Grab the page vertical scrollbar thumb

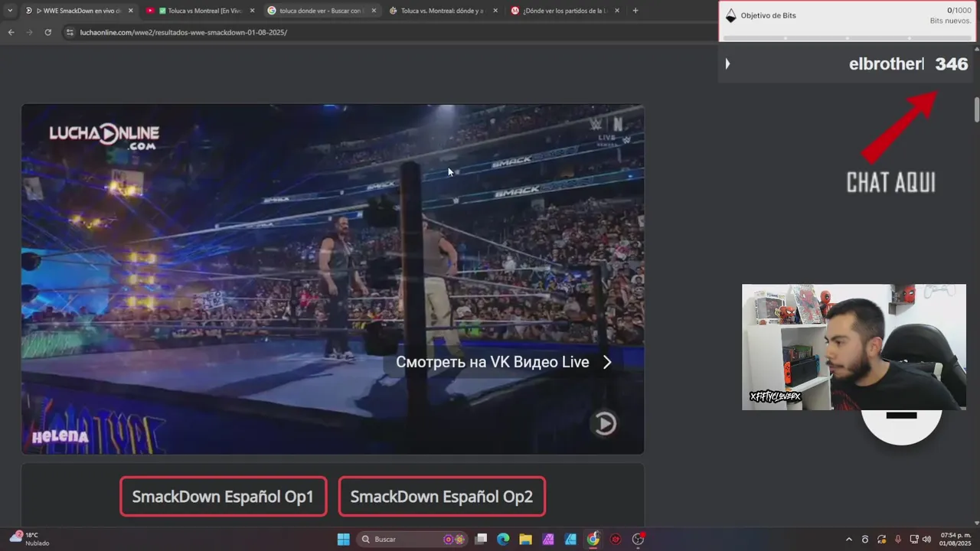(x=977, y=109)
